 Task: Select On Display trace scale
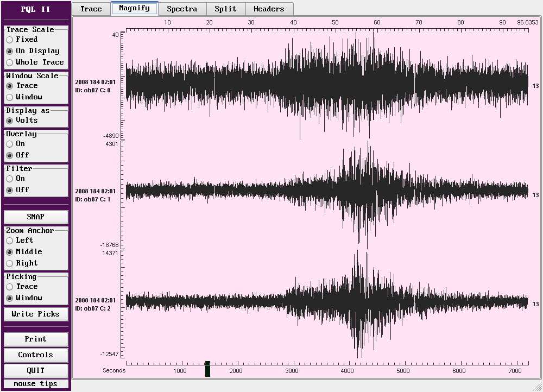10,51
